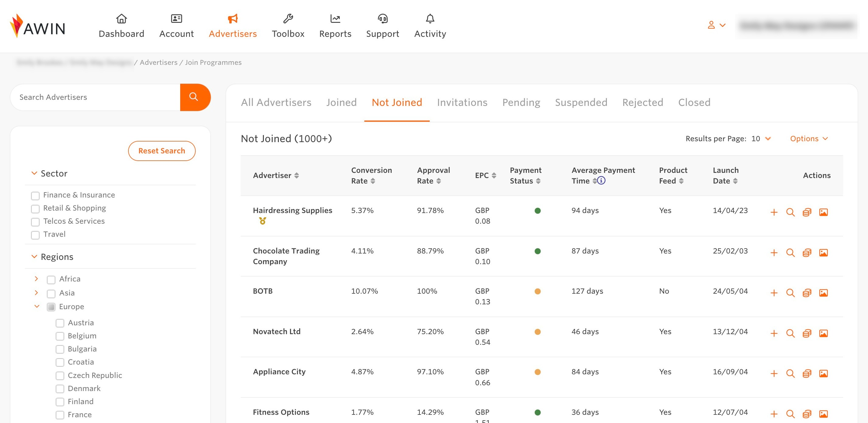Open the Pending tab
This screenshot has width=868, height=423.
point(521,102)
